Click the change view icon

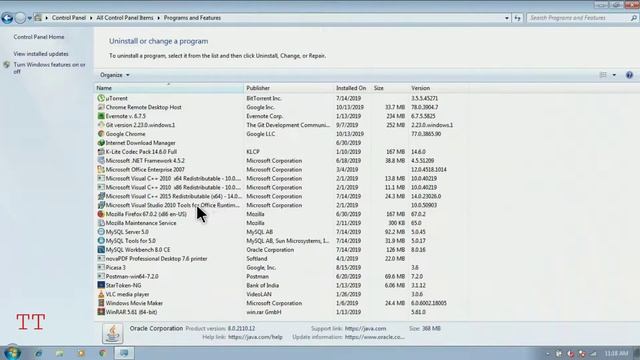pyautogui.click(x=603, y=75)
